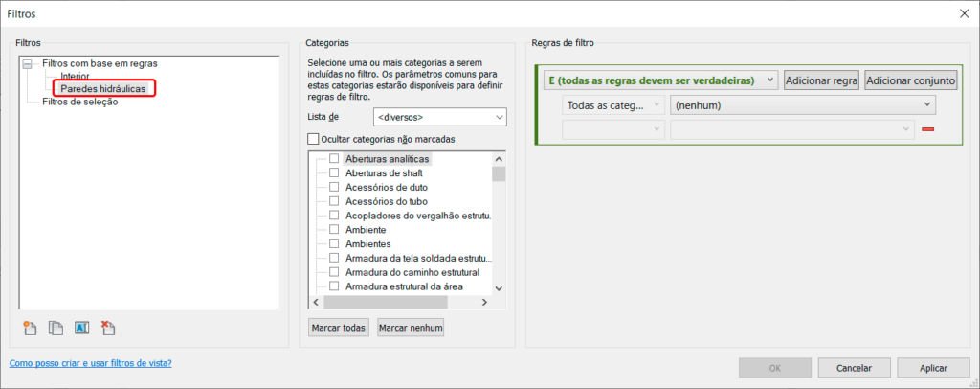Click the Aplicar button

click(x=934, y=368)
